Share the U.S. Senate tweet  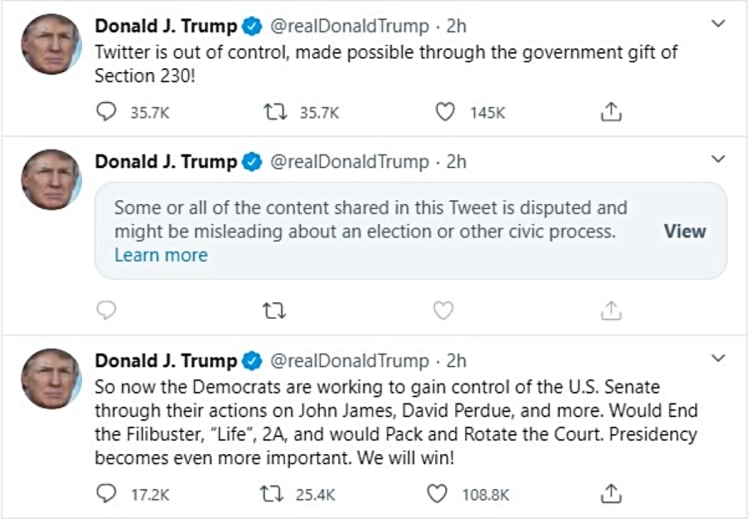[612, 493]
